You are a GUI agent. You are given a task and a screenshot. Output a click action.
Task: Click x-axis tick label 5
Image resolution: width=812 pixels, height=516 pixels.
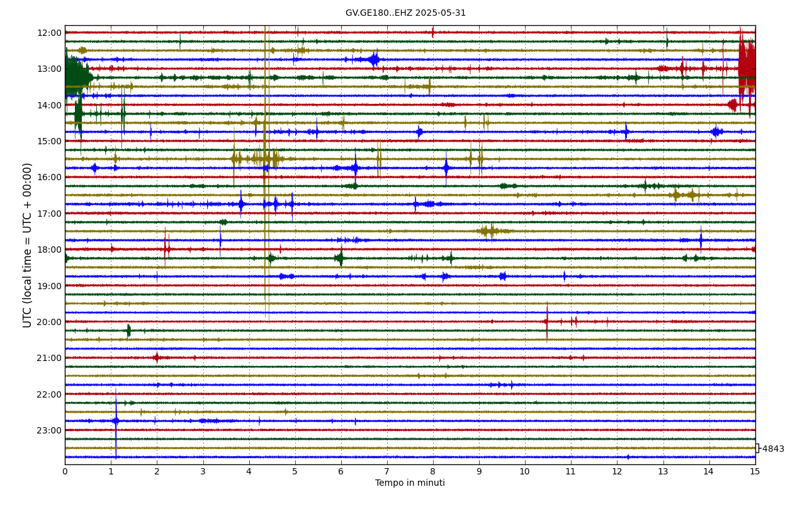(295, 471)
